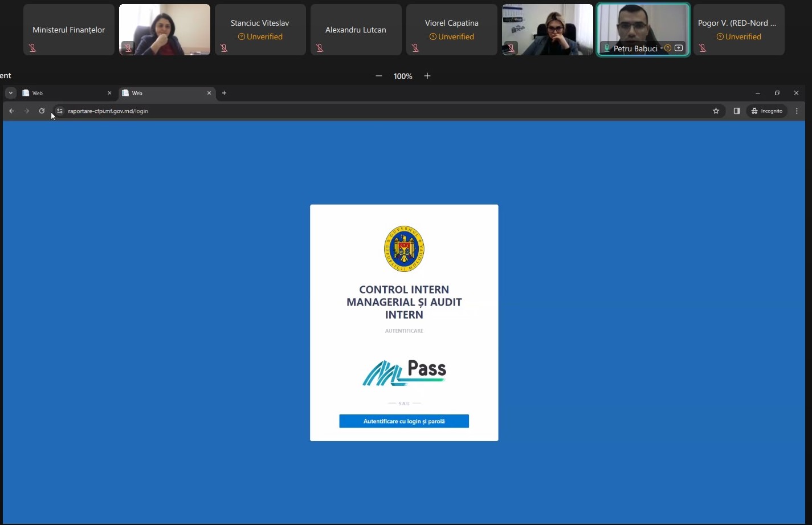This screenshot has width=812, height=525.
Task: Select the Ministerul Finanțelor participant tile
Action: (x=69, y=30)
